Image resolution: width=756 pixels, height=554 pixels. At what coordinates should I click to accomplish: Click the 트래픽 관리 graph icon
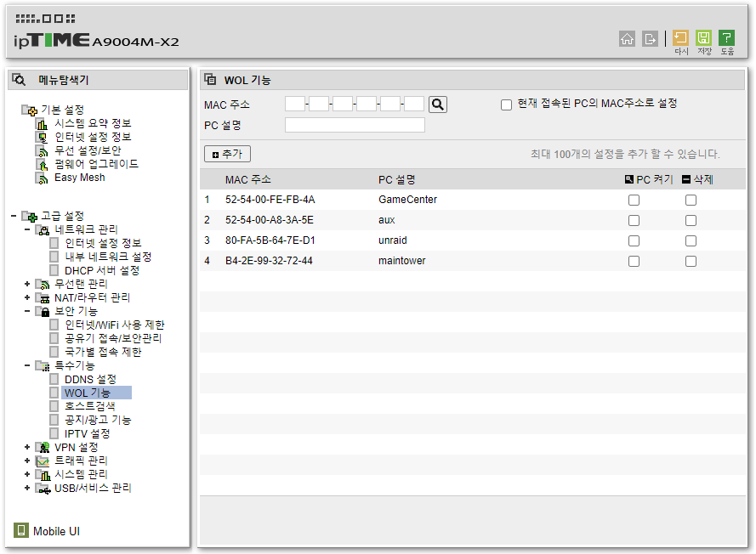pyautogui.click(x=43, y=461)
